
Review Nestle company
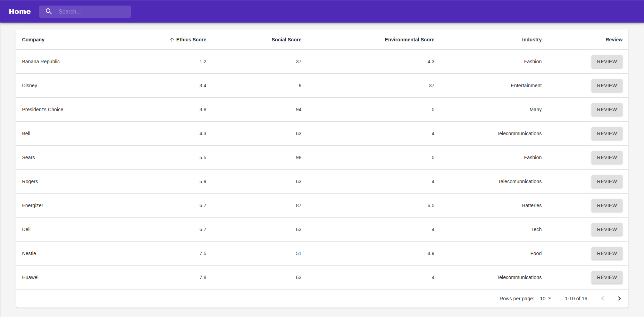(607, 253)
